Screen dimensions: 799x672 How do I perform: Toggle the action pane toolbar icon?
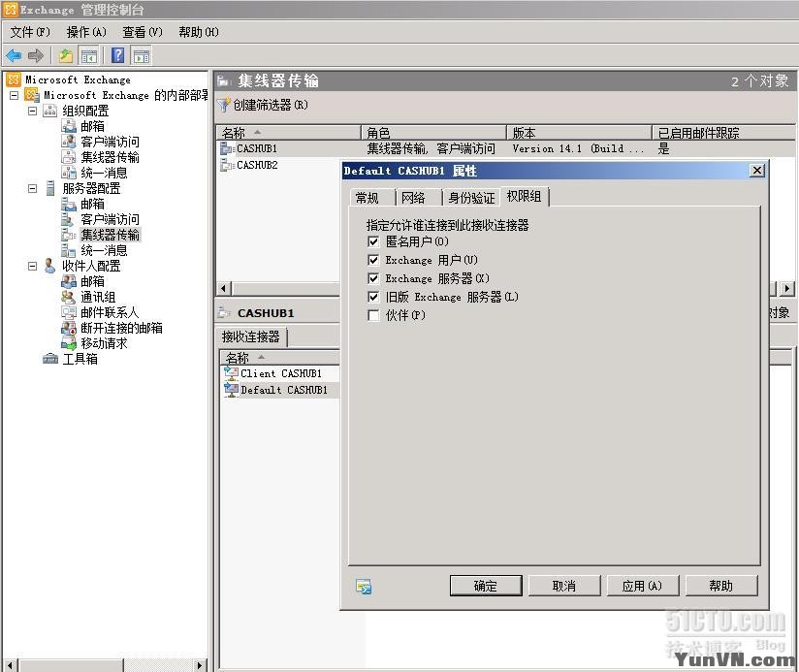[x=142, y=55]
